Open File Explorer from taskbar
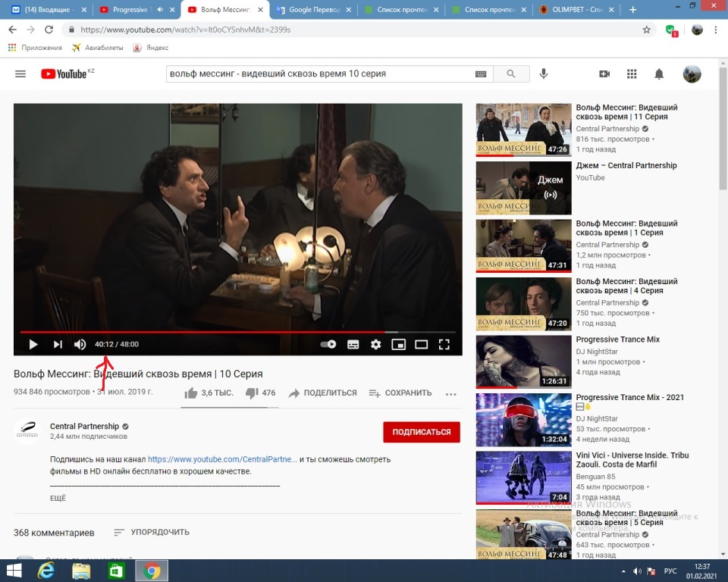Image resolution: width=728 pixels, height=582 pixels. (x=81, y=571)
